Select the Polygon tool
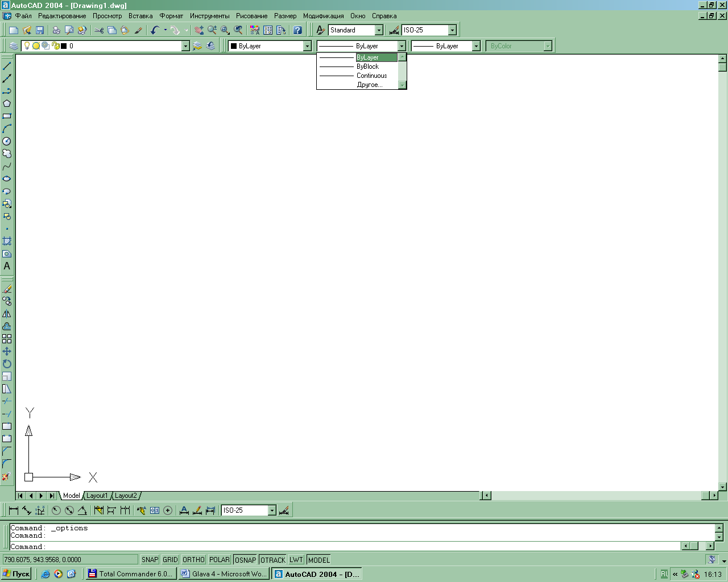Screen dimensions: 728x582 coord(7,103)
